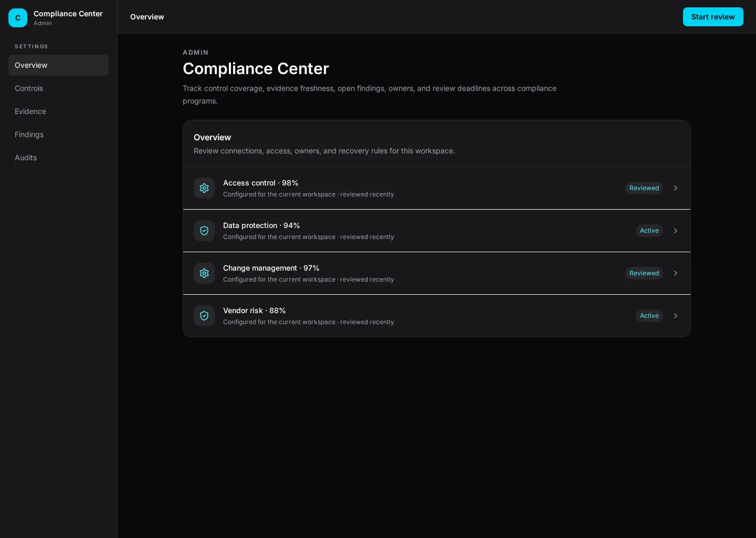Open Audits from the sidebar
Image resolution: width=756 pixels, height=538 pixels.
[x=58, y=158]
